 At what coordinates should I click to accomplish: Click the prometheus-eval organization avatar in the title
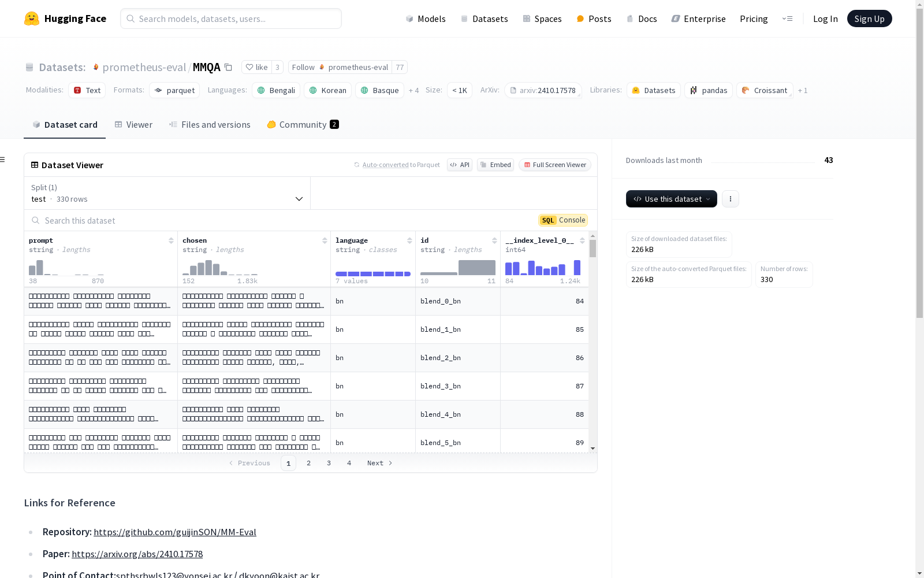(x=96, y=67)
